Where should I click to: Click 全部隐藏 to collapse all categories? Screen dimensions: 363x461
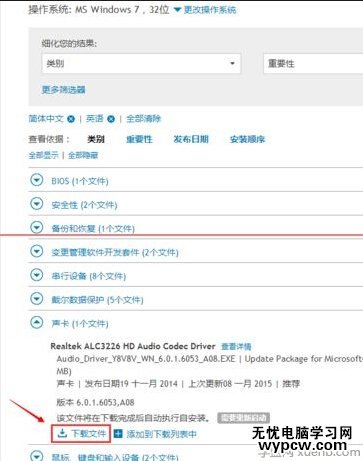coord(83,155)
